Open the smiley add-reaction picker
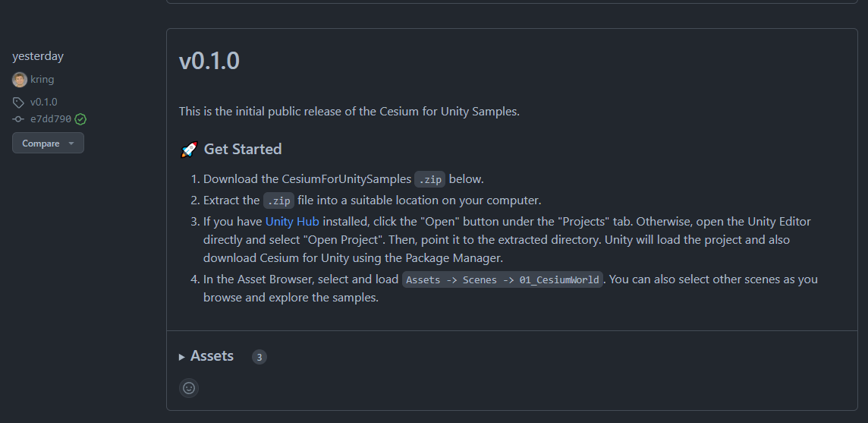This screenshot has width=868, height=423. (x=189, y=388)
